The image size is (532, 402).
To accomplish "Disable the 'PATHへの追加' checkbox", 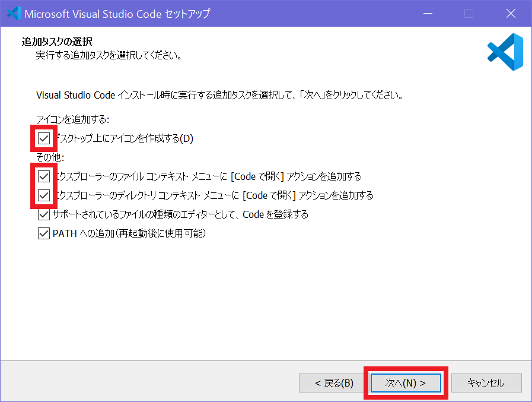I will point(43,233).
